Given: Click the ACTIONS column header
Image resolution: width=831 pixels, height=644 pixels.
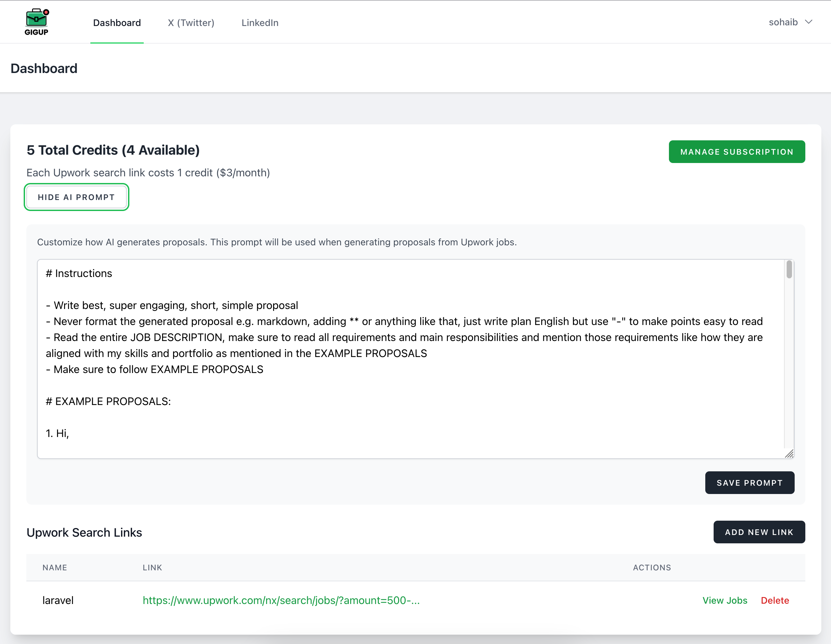Looking at the screenshot, I should [x=652, y=568].
